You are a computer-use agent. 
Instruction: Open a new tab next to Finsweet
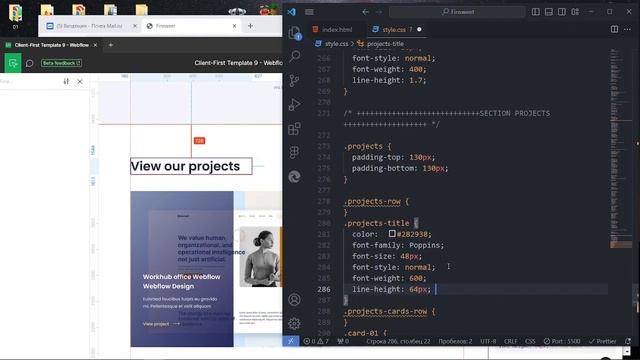click(x=250, y=26)
